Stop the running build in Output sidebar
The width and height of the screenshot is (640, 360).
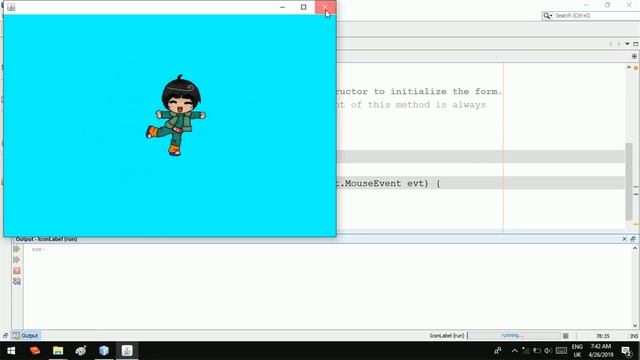pos(17,271)
